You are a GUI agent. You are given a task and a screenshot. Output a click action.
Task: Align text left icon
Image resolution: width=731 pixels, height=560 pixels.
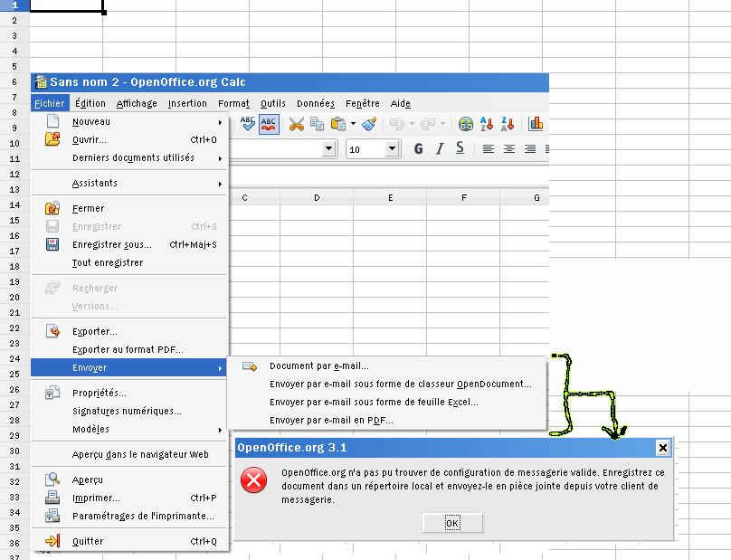pos(489,149)
